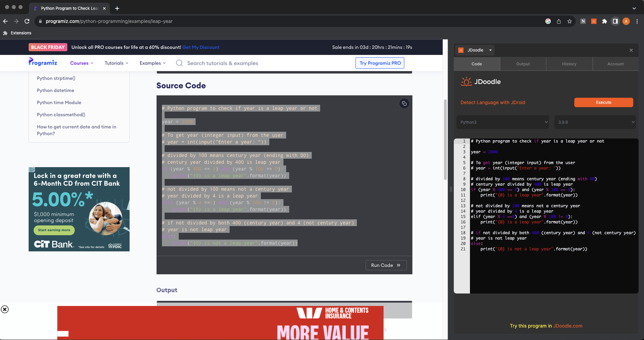Click inside the JDoodle code editor
The width and height of the screenshot is (644, 340).
tap(554, 216)
